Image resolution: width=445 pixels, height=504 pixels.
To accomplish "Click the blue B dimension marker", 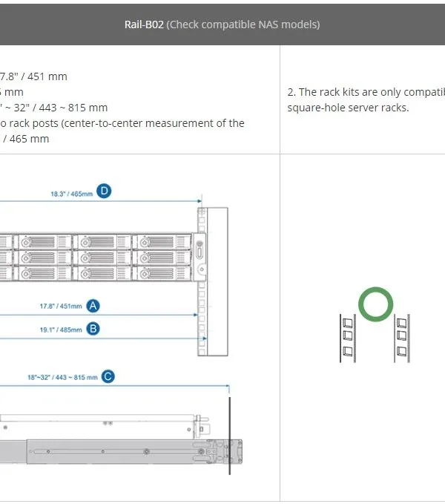I will click(93, 329).
